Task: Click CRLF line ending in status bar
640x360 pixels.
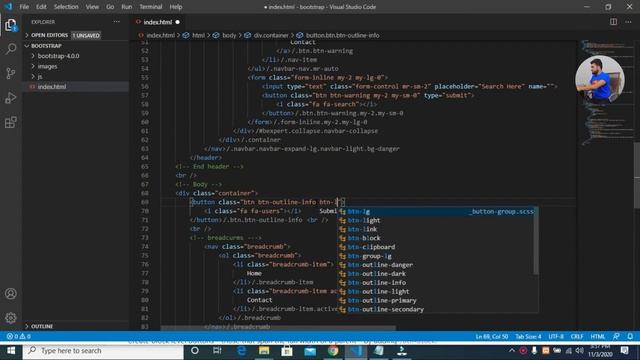Action: (x=576, y=337)
